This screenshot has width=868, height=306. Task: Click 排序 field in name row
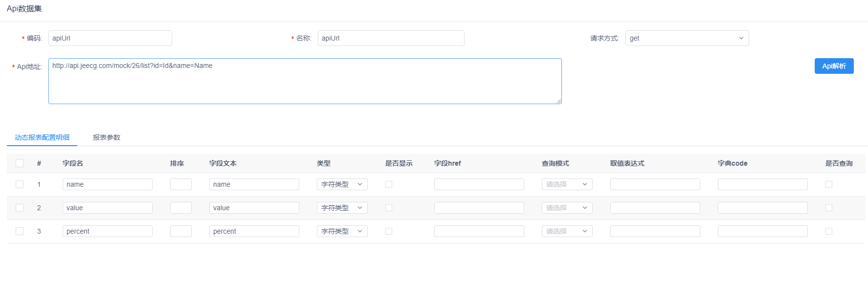tap(181, 184)
